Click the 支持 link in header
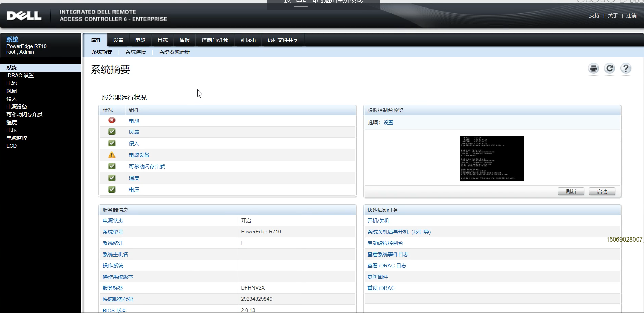Image resolution: width=644 pixels, height=313 pixels. [x=594, y=16]
